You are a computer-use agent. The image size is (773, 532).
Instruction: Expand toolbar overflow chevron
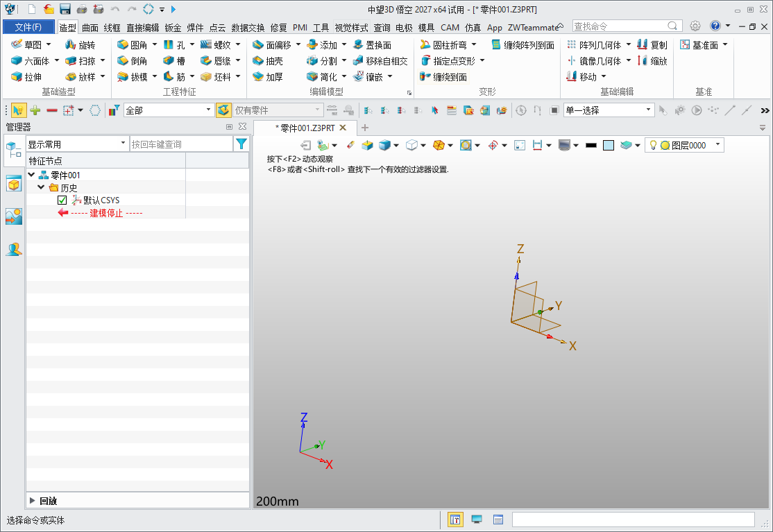click(x=765, y=110)
